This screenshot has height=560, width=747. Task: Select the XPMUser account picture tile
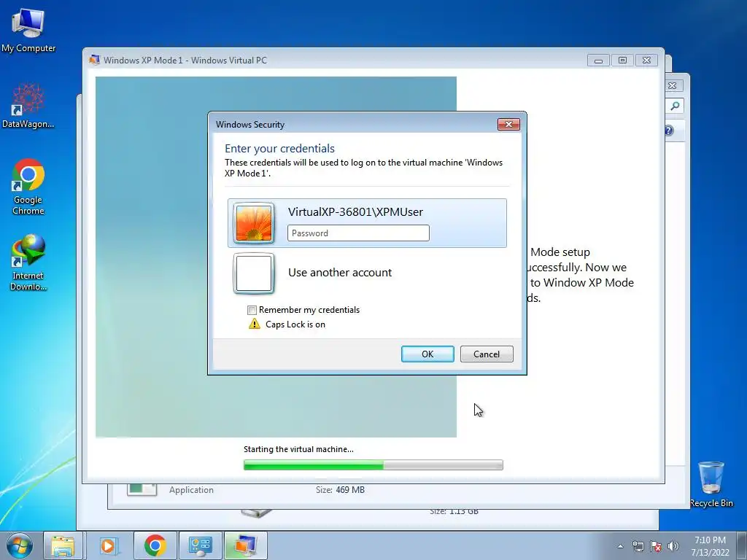pos(254,223)
